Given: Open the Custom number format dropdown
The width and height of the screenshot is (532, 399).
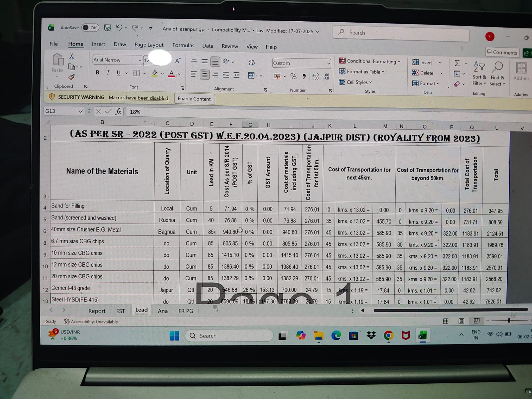Looking at the screenshot, I should pyautogui.click(x=329, y=64).
